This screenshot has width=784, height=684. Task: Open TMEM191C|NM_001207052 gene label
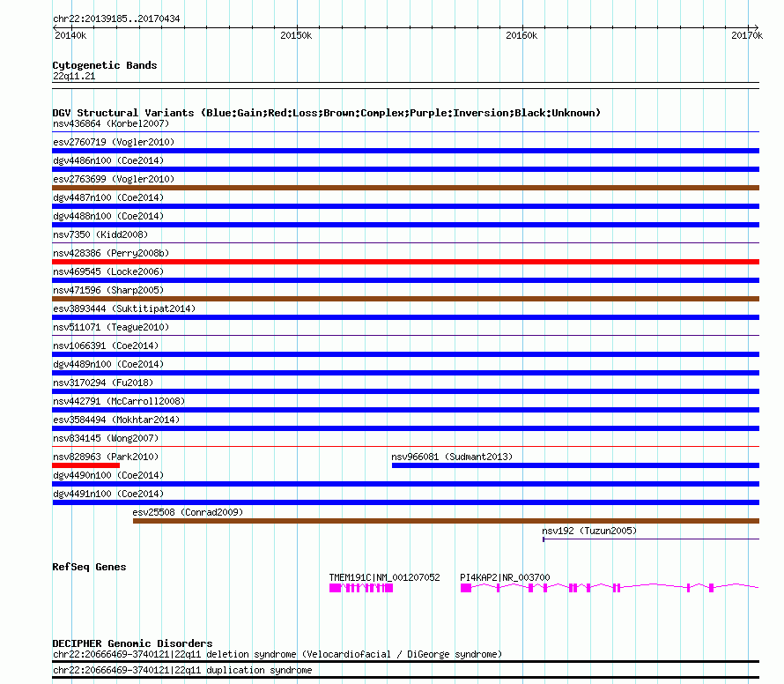coord(384,577)
